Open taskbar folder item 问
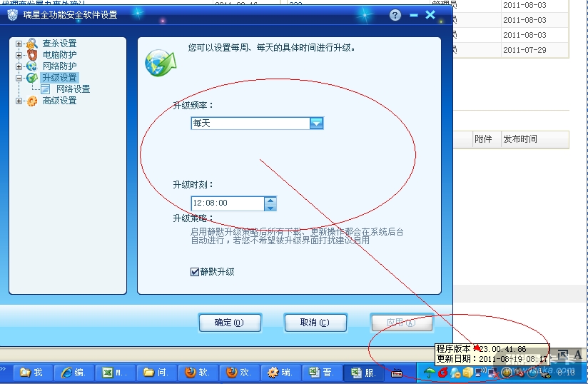This screenshot has width=588, height=384. click(x=156, y=373)
